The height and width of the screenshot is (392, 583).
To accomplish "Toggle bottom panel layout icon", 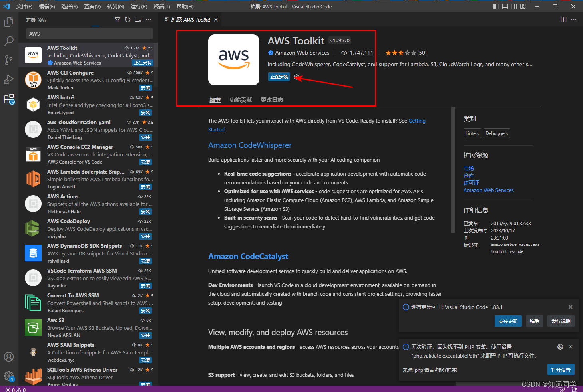I will click(x=505, y=6).
